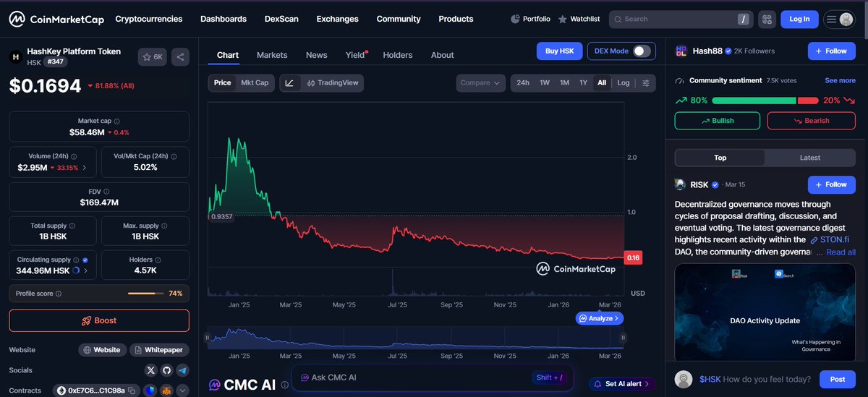Toggle the DEX Mode switch
Image resolution: width=868 pixels, height=397 pixels.
coord(641,51)
